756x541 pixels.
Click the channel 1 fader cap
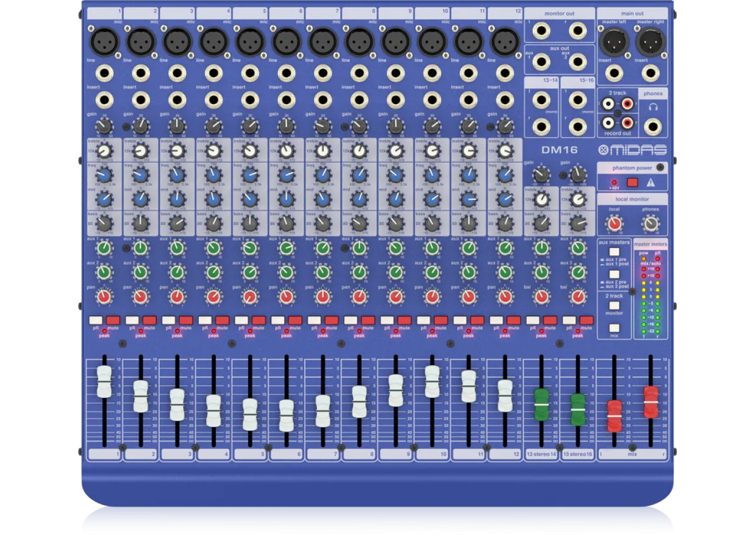[x=104, y=382]
